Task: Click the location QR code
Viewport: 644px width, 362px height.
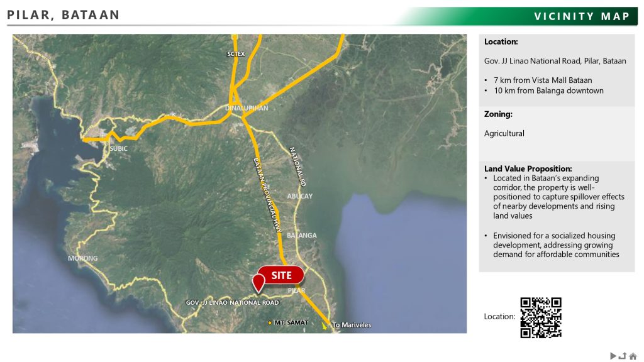Action: coord(540,317)
